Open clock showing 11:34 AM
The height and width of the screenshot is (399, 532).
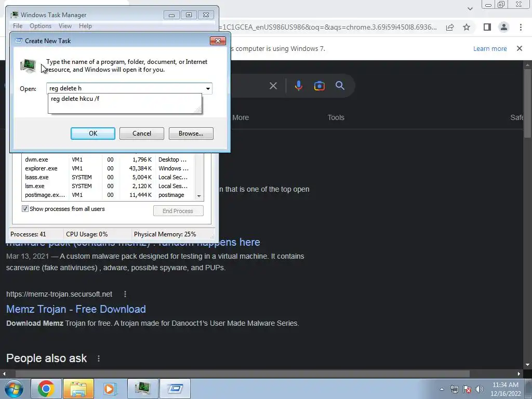(x=505, y=389)
